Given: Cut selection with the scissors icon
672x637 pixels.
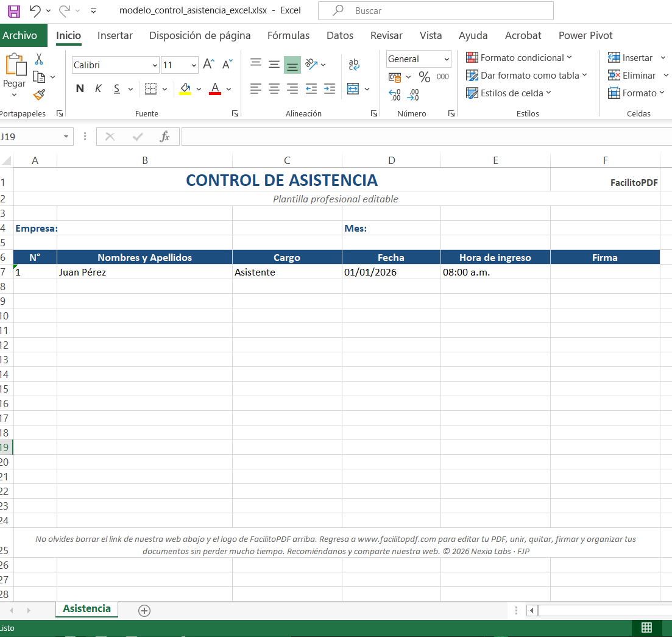Looking at the screenshot, I should 39,59.
